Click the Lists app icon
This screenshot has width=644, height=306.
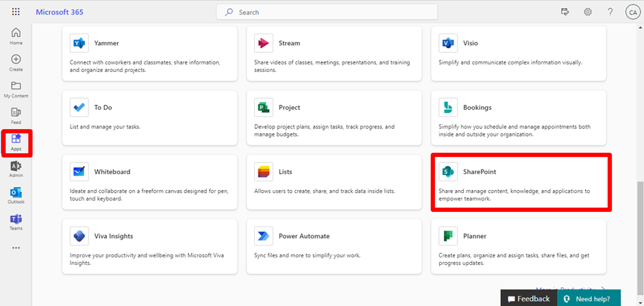click(264, 172)
